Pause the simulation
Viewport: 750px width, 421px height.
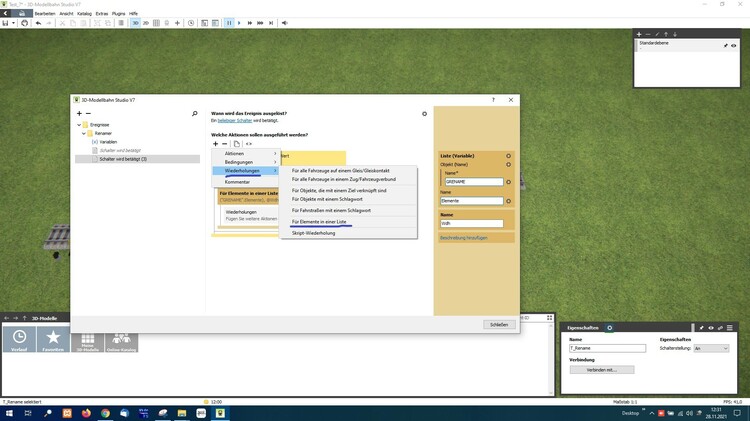click(229, 23)
